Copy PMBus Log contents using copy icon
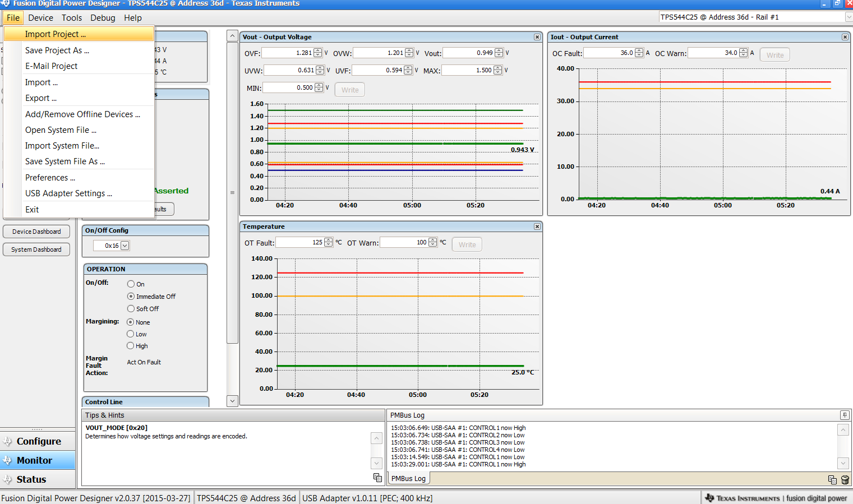 pyautogui.click(x=832, y=480)
